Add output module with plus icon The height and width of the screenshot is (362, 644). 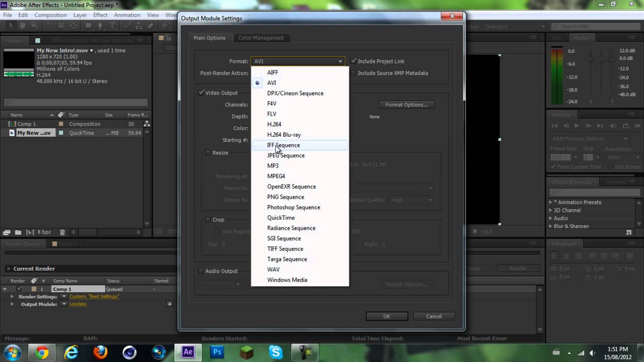pyautogui.click(x=170, y=304)
